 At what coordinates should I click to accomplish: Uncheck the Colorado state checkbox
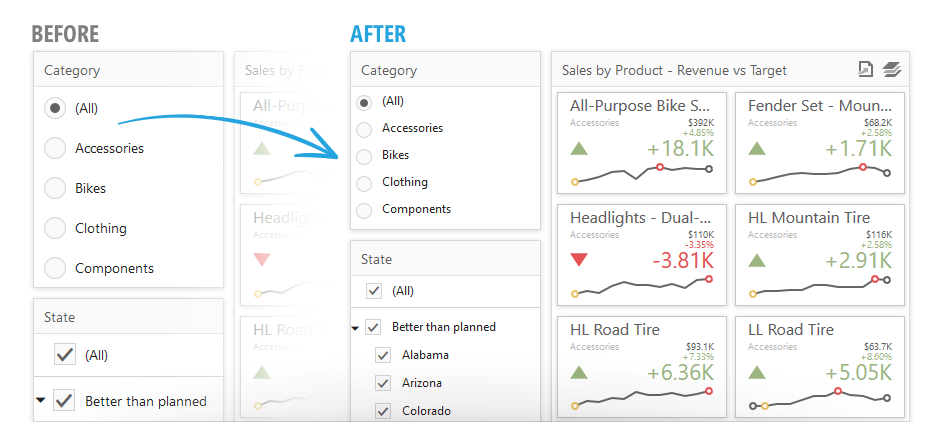click(382, 411)
